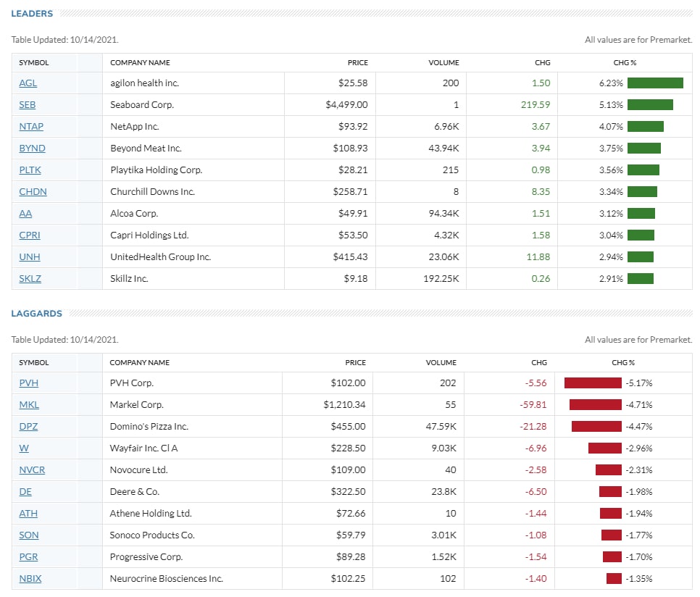Click the PLTK ticker link

pos(30,170)
